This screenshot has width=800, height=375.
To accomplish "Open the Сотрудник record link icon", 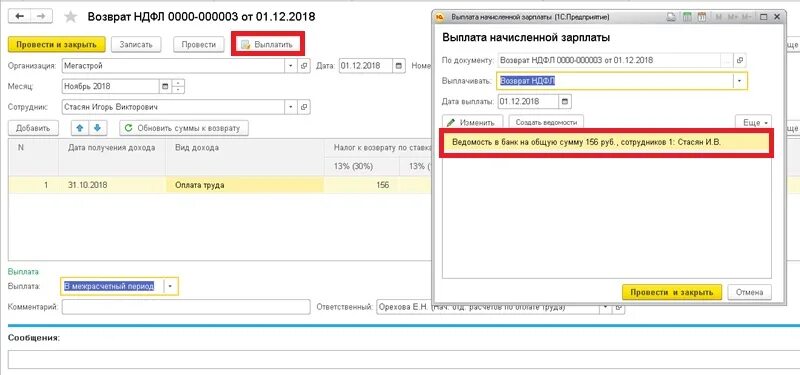I will tap(304, 107).
